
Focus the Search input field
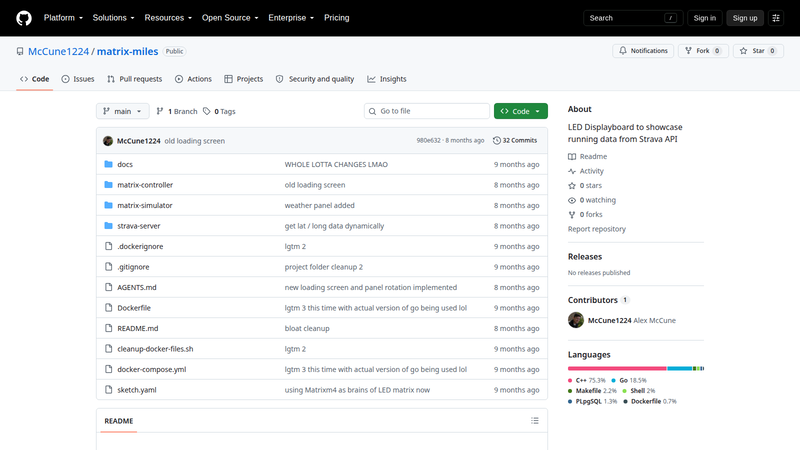click(x=633, y=18)
